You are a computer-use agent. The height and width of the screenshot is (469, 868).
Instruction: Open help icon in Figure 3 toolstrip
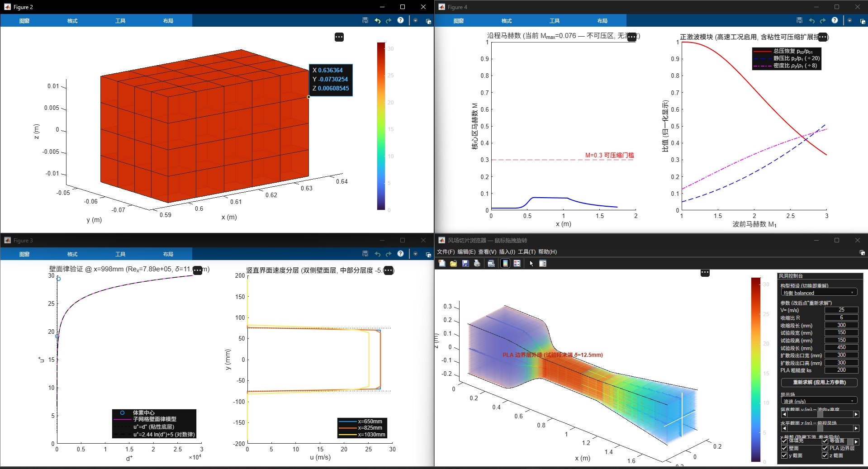click(x=400, y=254)
